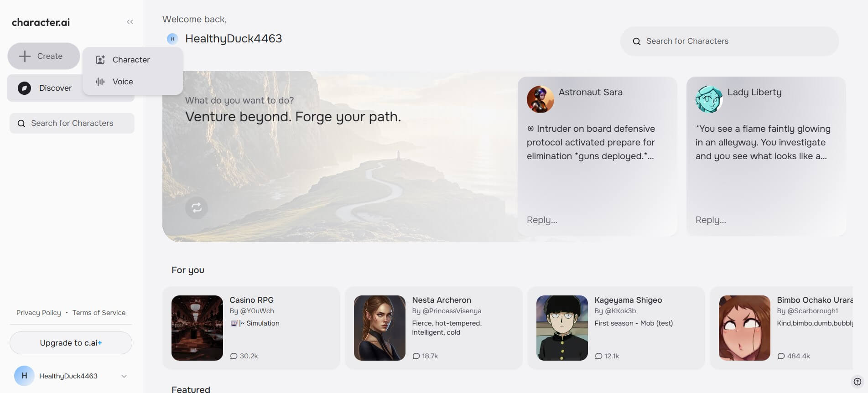The image size is (868, 393).
Task: Click the top-right Search for Characters field
Action: point(729,41)
